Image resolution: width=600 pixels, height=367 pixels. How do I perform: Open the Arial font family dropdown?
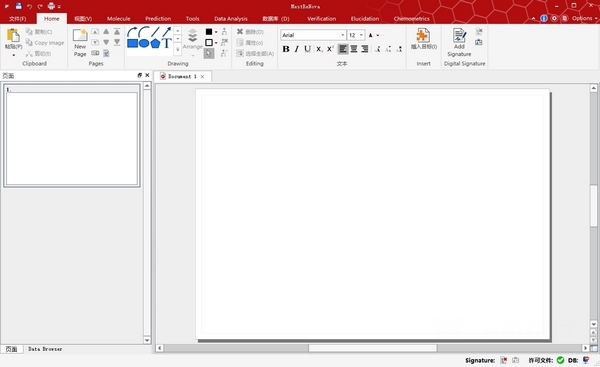343,35
